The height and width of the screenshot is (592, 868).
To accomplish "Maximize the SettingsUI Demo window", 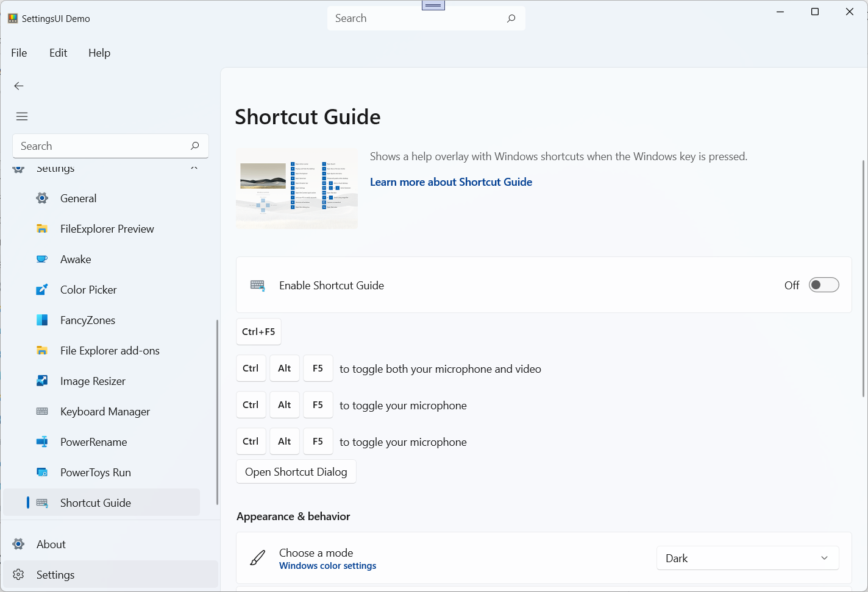I will [x=815, y=12].
